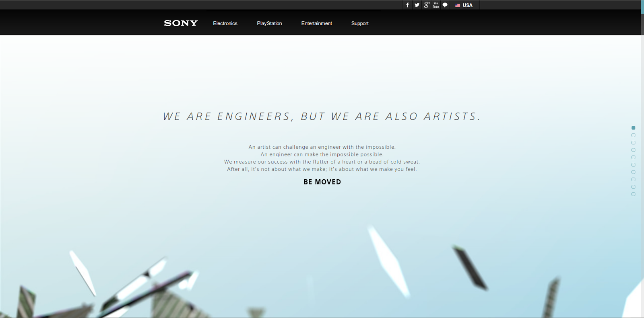
Task: Select the second page indicator dot
Action: click(x=633, y=135)
